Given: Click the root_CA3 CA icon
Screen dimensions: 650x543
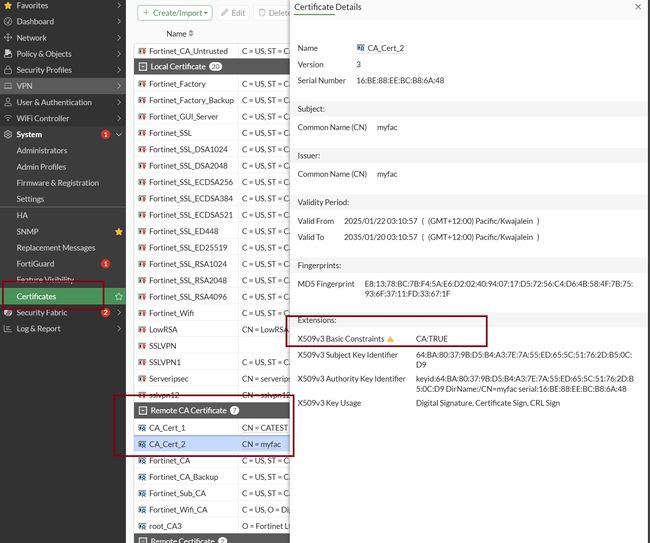Looking at the screenshot, I should coord(142,526).
